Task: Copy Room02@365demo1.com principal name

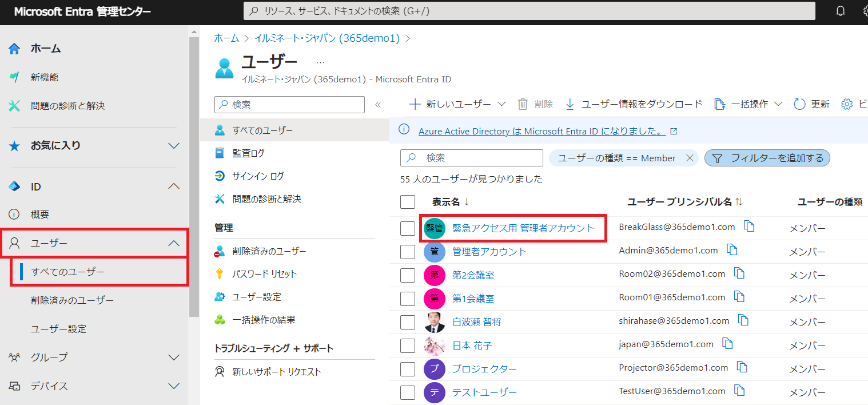Action: point(739,273)
